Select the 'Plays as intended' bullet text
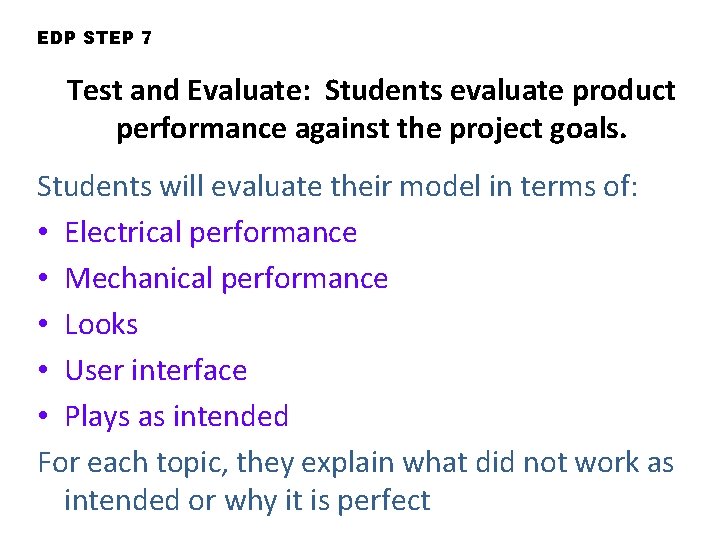Screen dimensions: 720x540 pyautogui.click(x=176, y=416)
